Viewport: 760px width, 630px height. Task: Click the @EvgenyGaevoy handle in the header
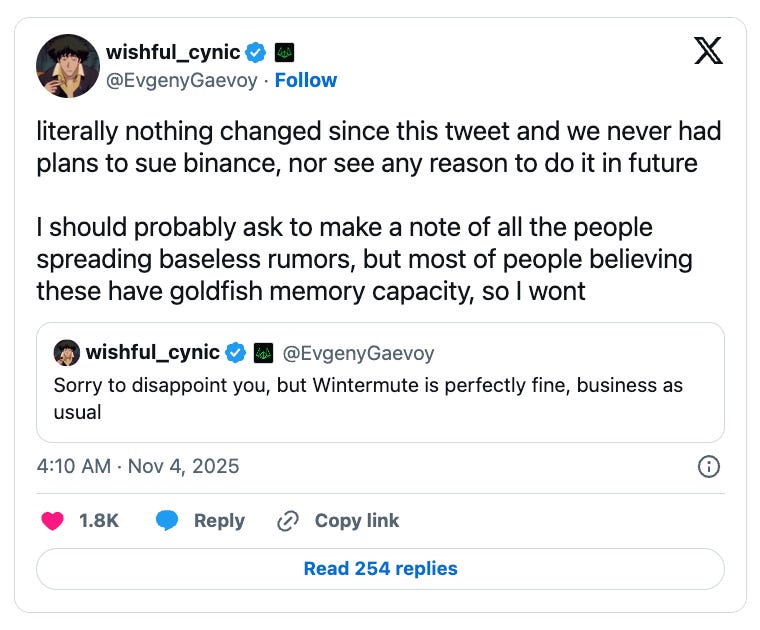tap(184, 80)
